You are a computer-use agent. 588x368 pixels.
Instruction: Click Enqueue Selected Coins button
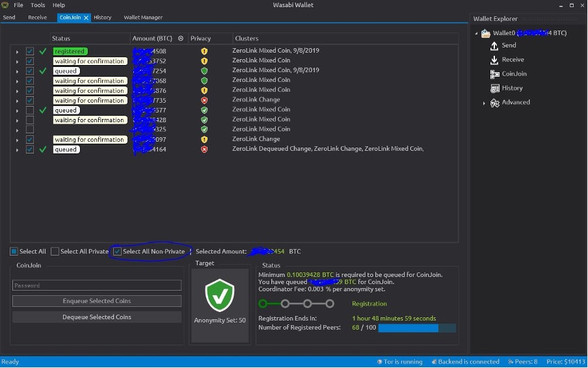pos(97,301)
